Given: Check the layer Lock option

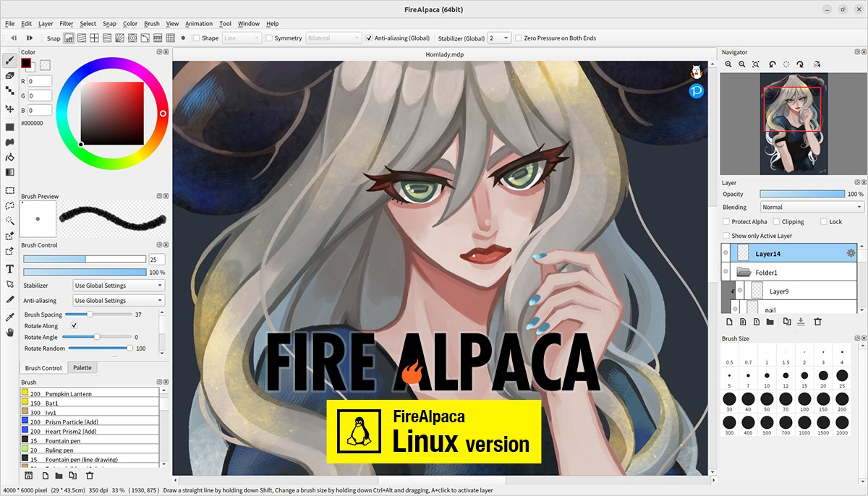Looking at the screenshot, I should pyautogui.click(x=824, y=222).
